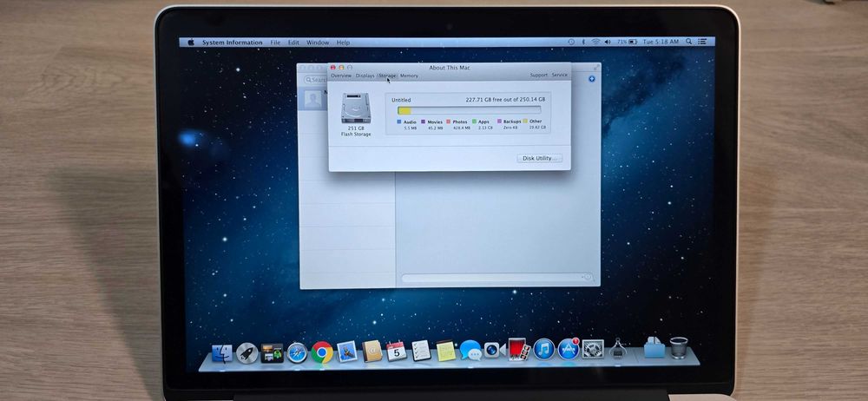Open the Window menu
The width and height of the screenshot is (868, 401).
click(x=318, y=43)
